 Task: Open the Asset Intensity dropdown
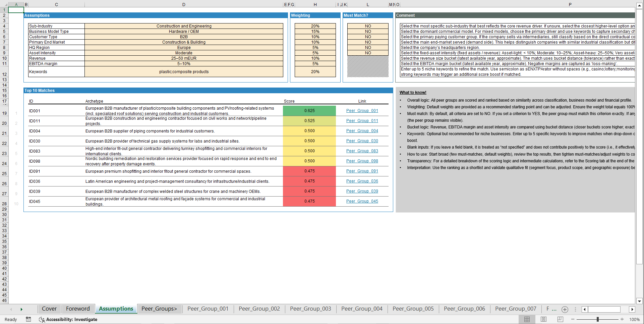click(x=184, y=53)
